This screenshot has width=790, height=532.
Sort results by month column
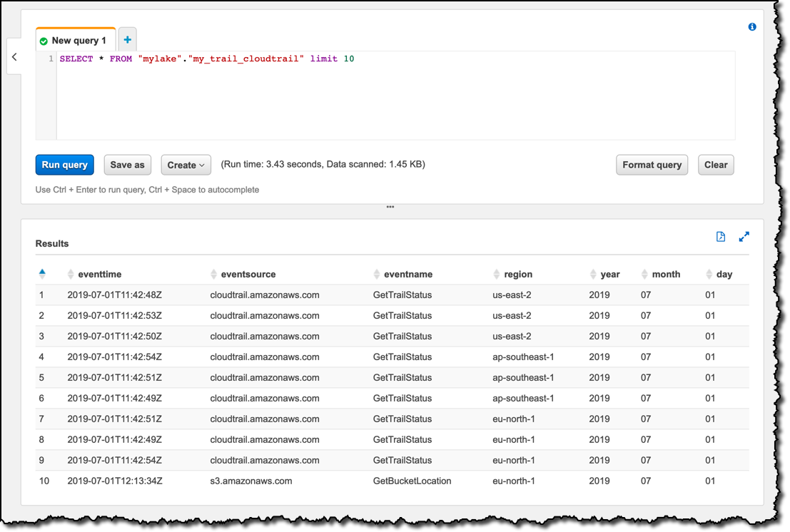pyautogui.click(x=661, y=275)
